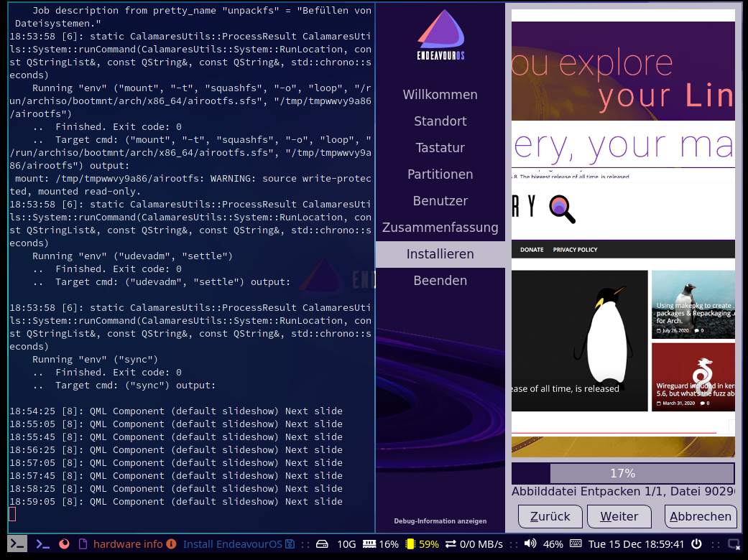Select the Partitionen step in sidebar
This screenshot has height=560, width=748.
click(x=440, y=174)
